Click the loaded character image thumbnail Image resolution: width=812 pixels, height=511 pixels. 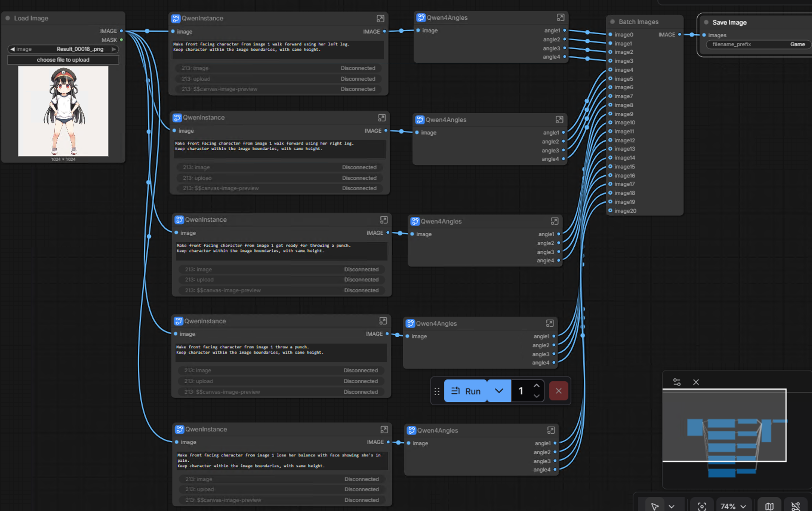click(x=63, y=111)
